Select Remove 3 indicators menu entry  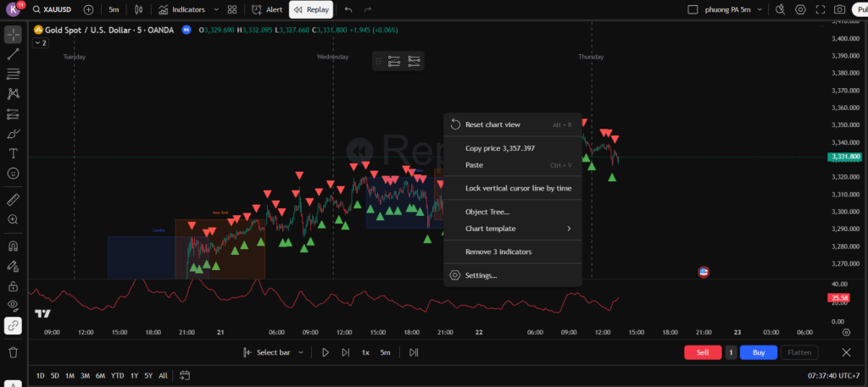click(498, 252)
